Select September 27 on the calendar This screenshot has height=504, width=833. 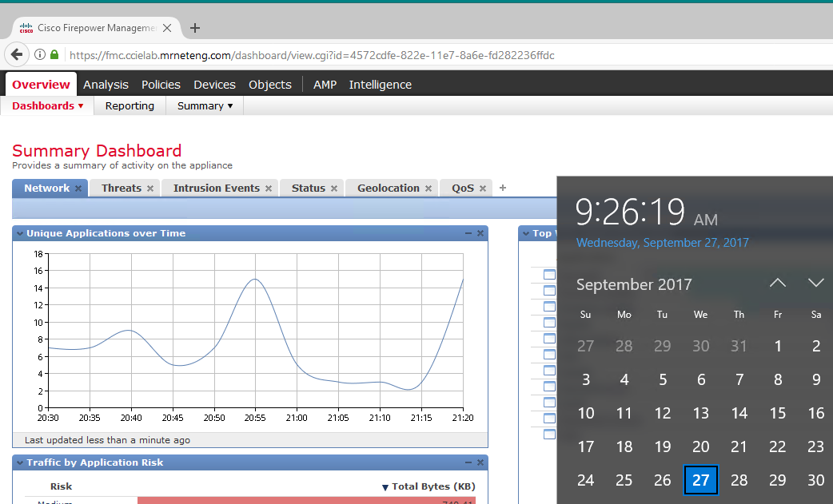tap(700, 480)
